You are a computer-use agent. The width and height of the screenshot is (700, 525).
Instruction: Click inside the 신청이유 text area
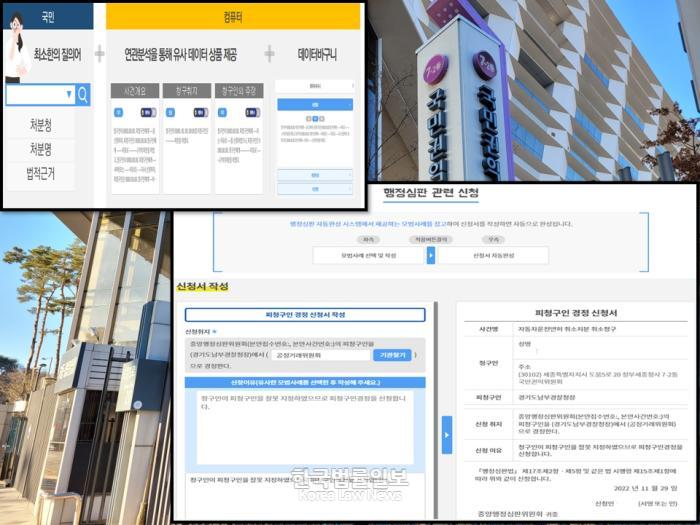(305, 428)
